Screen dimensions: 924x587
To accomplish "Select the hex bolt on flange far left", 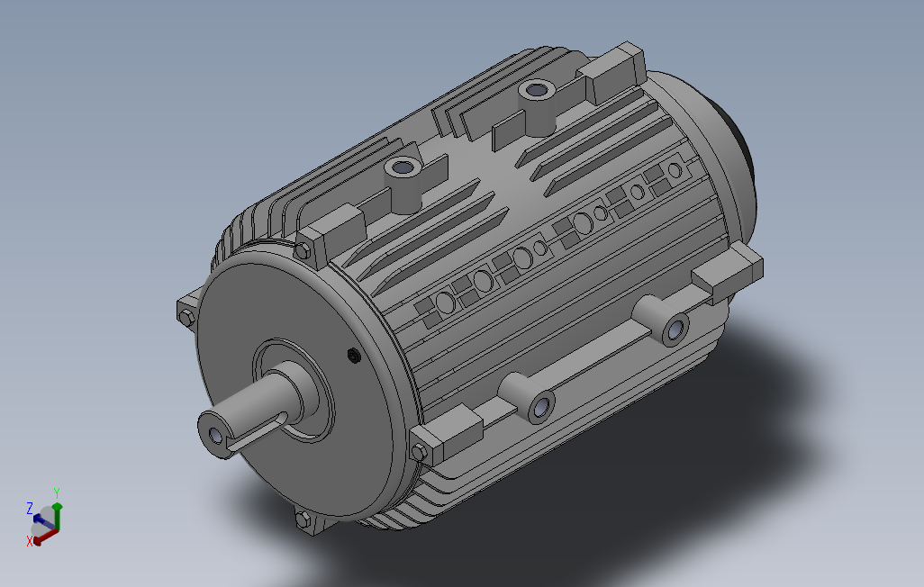I will click(x=186, y=317).
